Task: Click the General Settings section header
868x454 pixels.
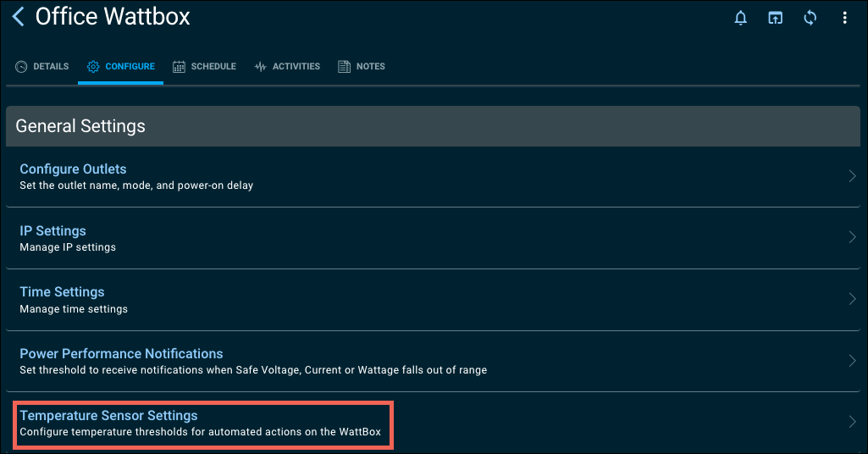Action: click(x=433, y=126)
